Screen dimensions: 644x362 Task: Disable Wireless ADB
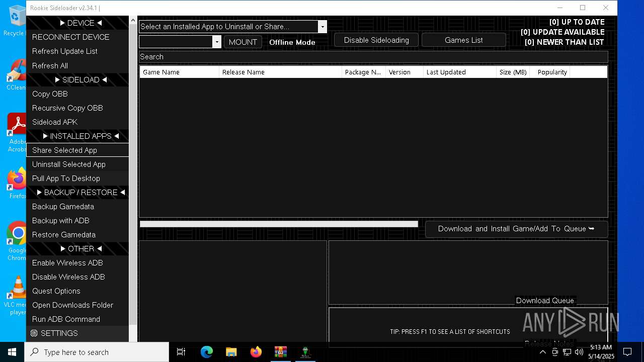tap(77, 277)
